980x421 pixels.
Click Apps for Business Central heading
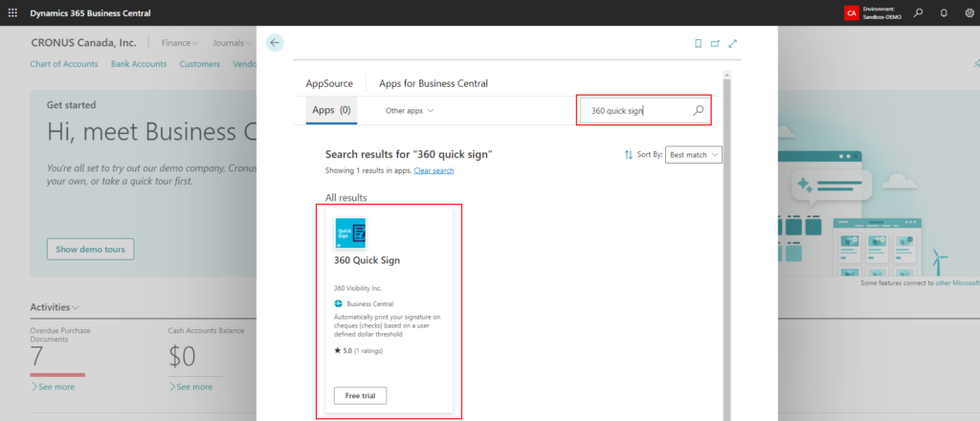point(434,83)
